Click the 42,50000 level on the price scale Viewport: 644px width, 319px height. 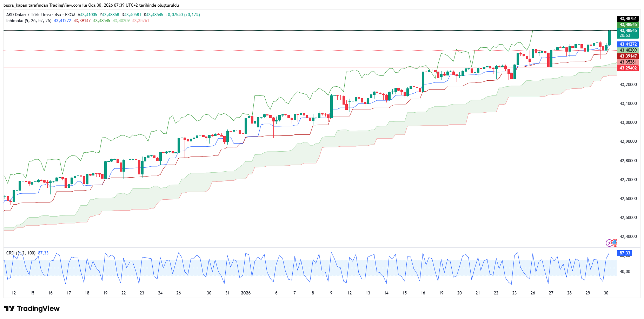coord(628,218)
